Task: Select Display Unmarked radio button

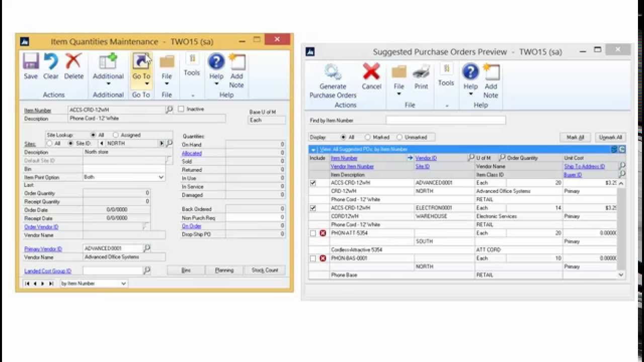Action: [x=399, y=137]
